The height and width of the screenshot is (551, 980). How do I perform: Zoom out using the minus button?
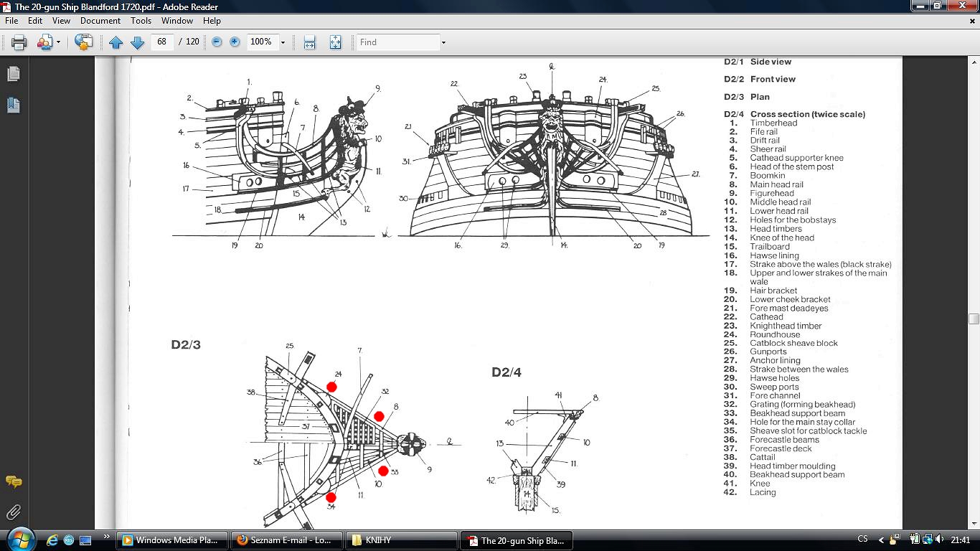point(217,42)
